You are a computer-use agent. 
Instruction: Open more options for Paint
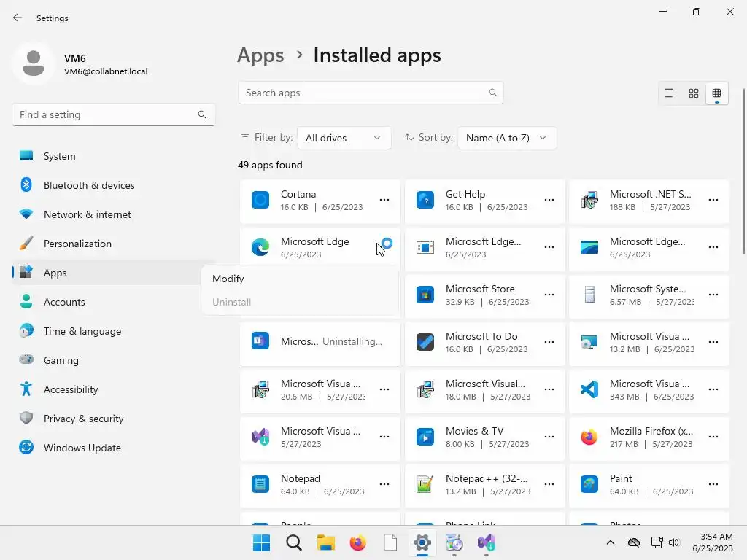click(x=713, y=484)
